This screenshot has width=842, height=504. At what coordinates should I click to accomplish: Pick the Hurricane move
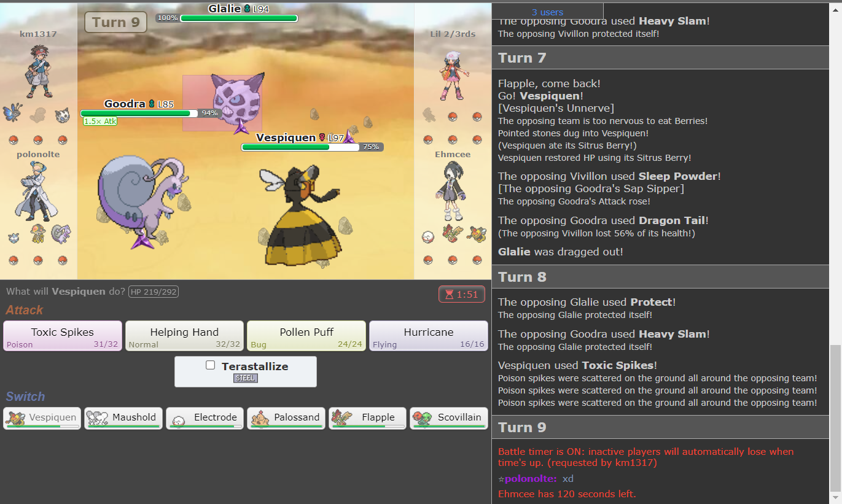click(429, 336)
